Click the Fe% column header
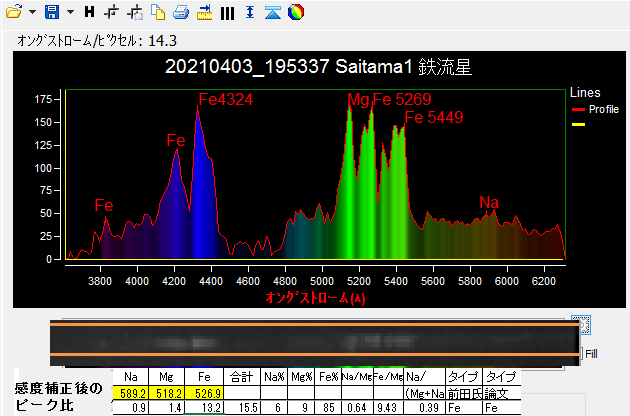 pyautogui.click(x=328, y=377)
